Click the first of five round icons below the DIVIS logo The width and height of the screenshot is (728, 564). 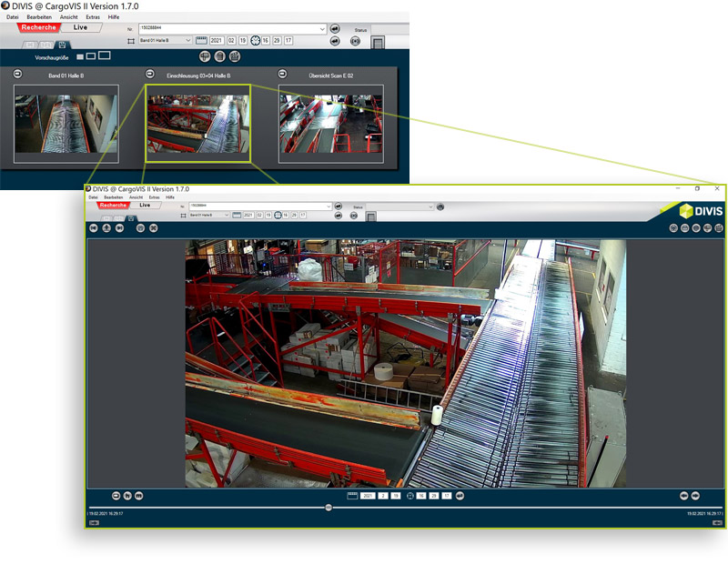click(673, 228)
